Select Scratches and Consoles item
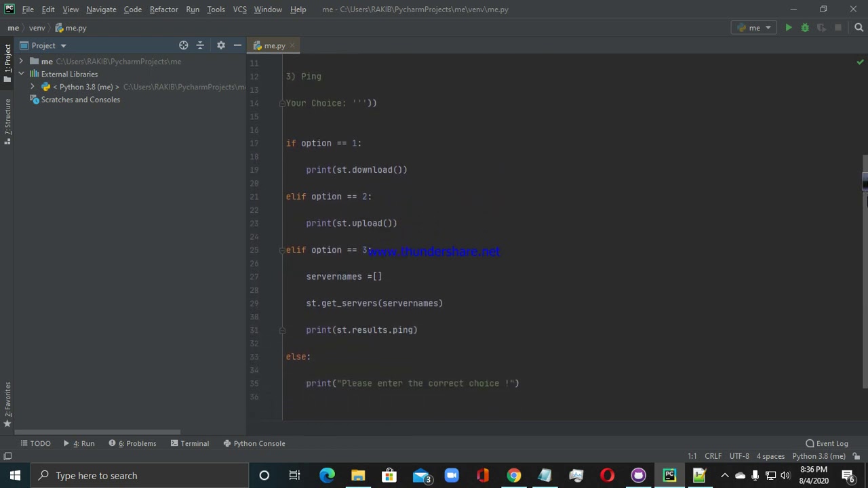This screenshot has height=488, width=868. pyautogui.click(x=80, y=100)
